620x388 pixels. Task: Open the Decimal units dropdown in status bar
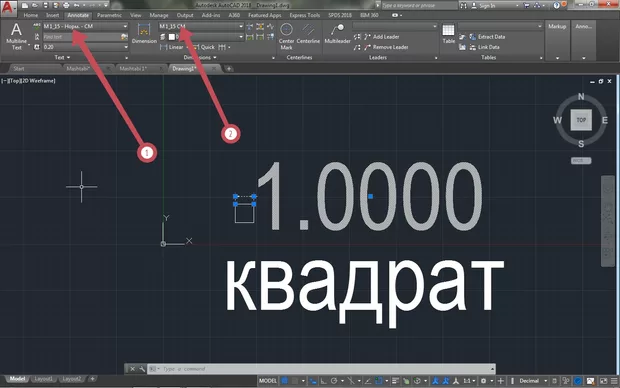click(x=533, y=381)
